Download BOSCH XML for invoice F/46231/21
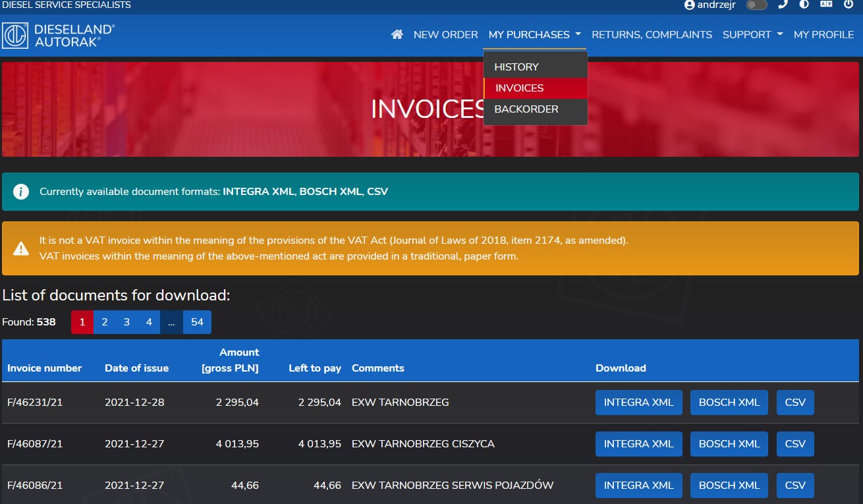 (729, 403)
